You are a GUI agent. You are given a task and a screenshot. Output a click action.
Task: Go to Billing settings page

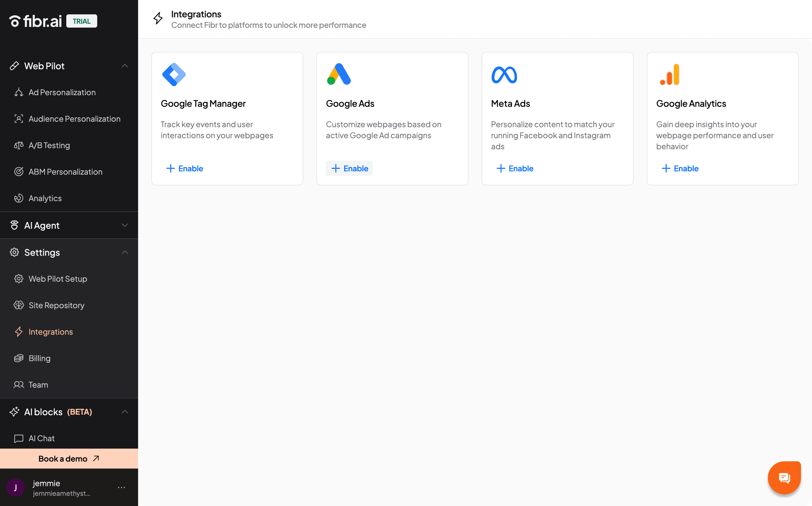pyautogui.click(x=39, y=358)
